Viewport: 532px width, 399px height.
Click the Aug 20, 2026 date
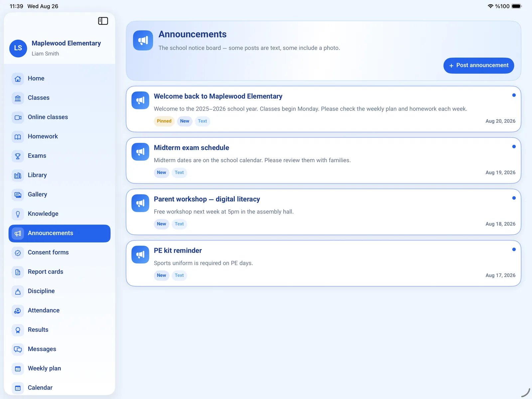(500, 121)
